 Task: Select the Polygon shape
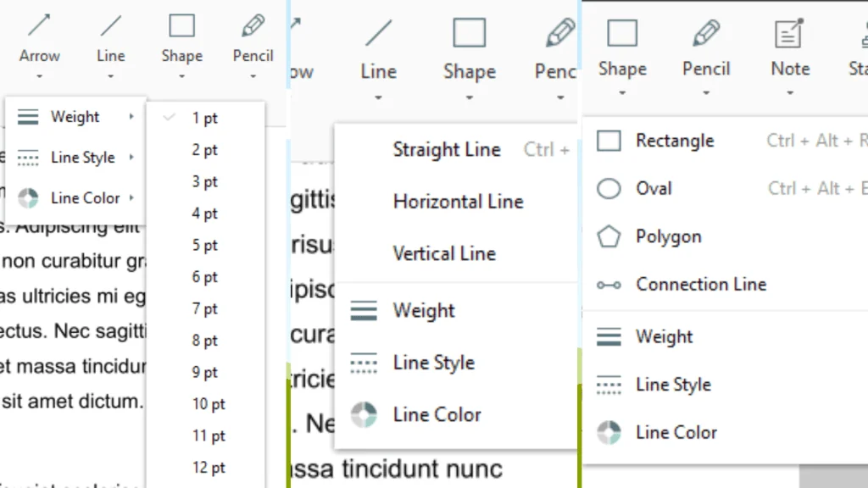[x=670, y=236]
